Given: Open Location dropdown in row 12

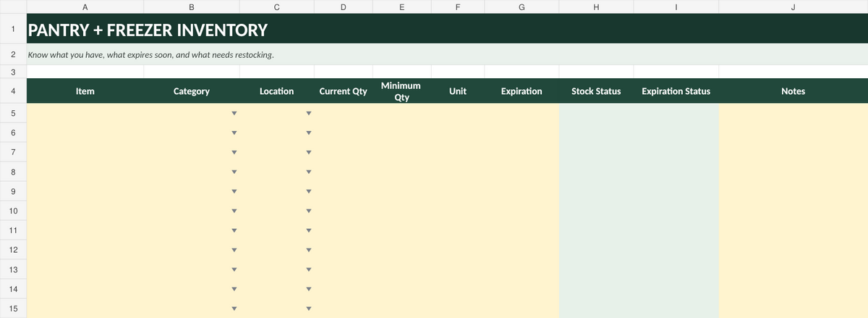Looking at the screenshot, I should pyautogui.click(x=308, y=251).
